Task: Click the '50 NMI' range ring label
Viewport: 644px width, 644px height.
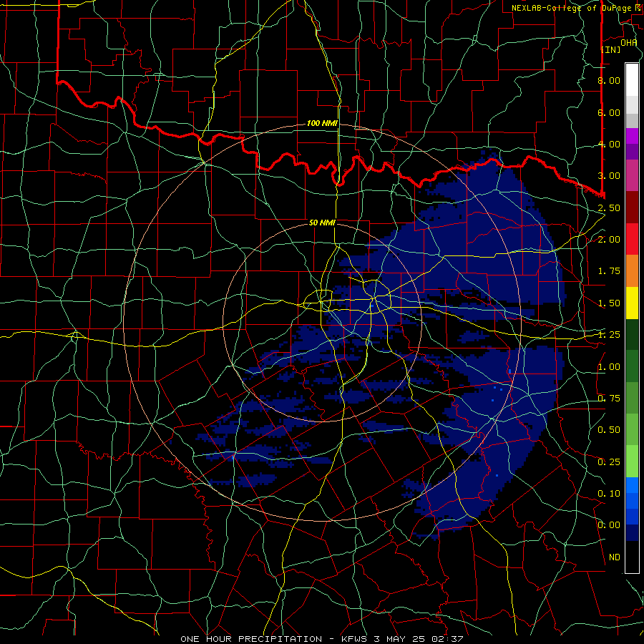Action: click(322, 223)
